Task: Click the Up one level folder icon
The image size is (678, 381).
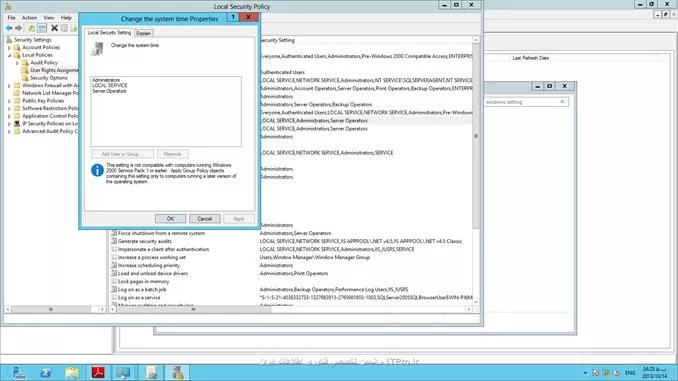Action: coord(32,29)
